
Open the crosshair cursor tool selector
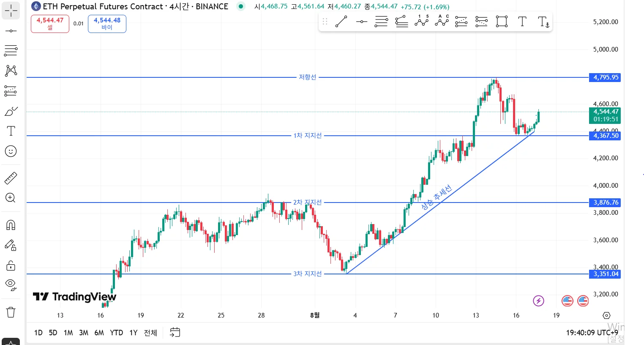[11, 11]
